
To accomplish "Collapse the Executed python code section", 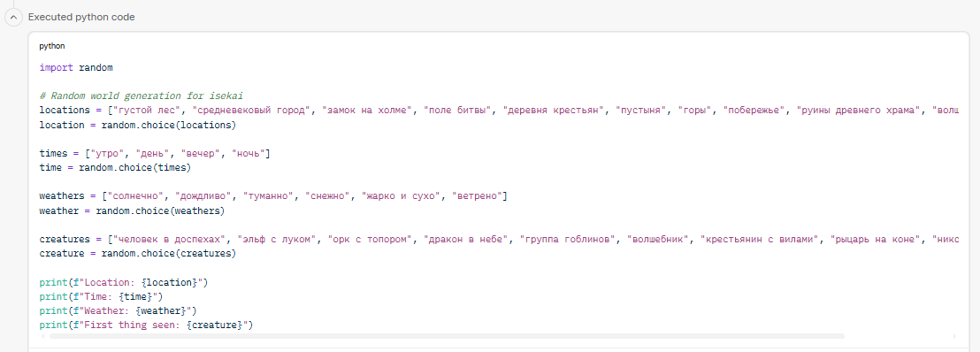I will click(13, 17).
